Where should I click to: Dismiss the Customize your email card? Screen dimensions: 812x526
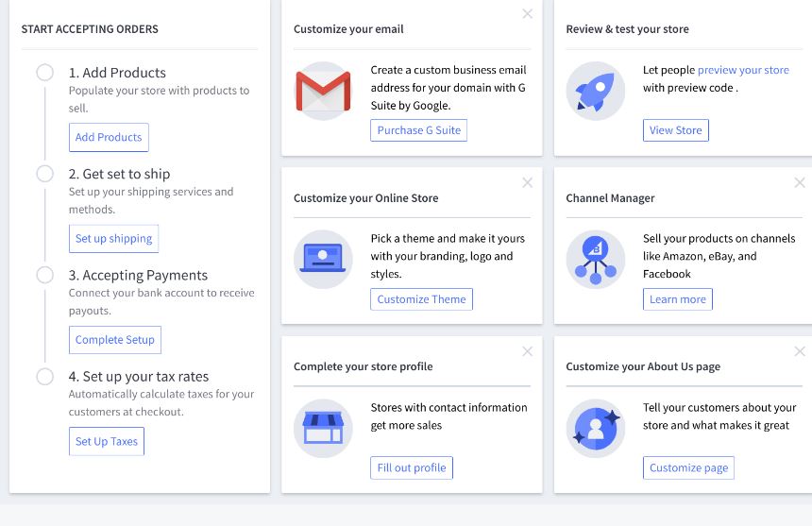coord(527,14)
